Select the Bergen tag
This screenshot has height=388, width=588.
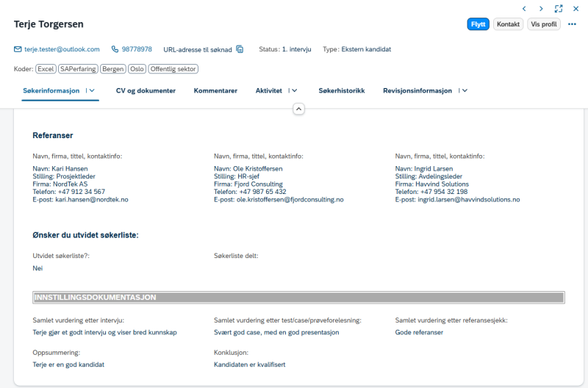coord(113,69)
